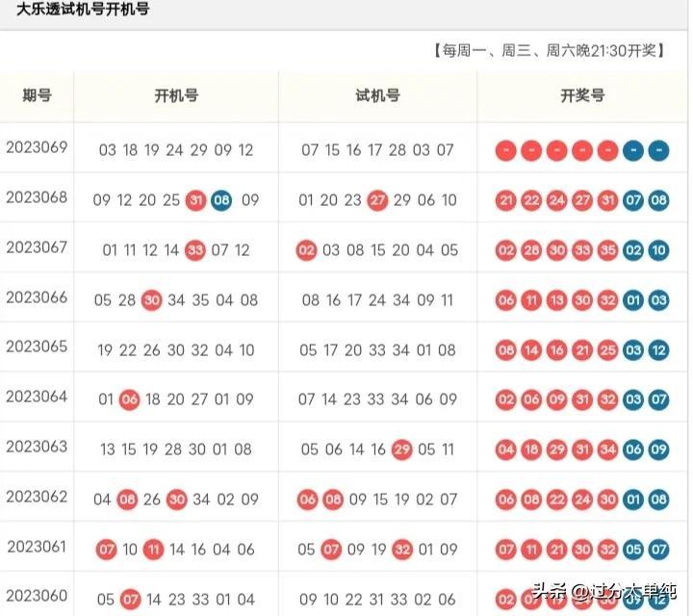Select issue number 2023069
The width and height of the screenshot is (693, 616).
37,147
